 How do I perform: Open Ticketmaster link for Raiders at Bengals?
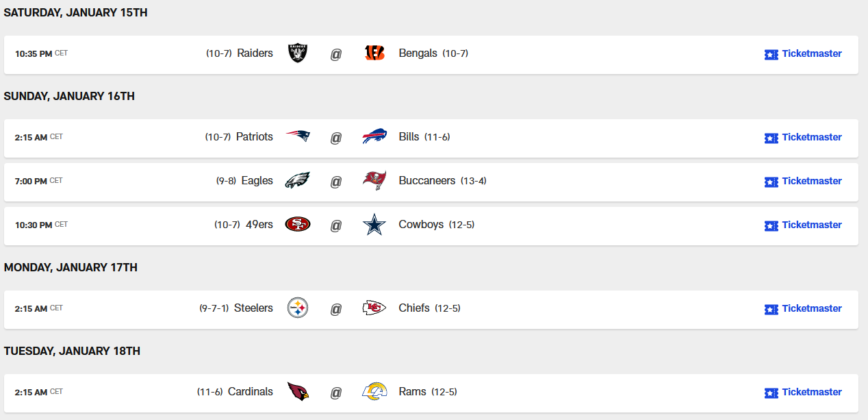click(803, 54)
